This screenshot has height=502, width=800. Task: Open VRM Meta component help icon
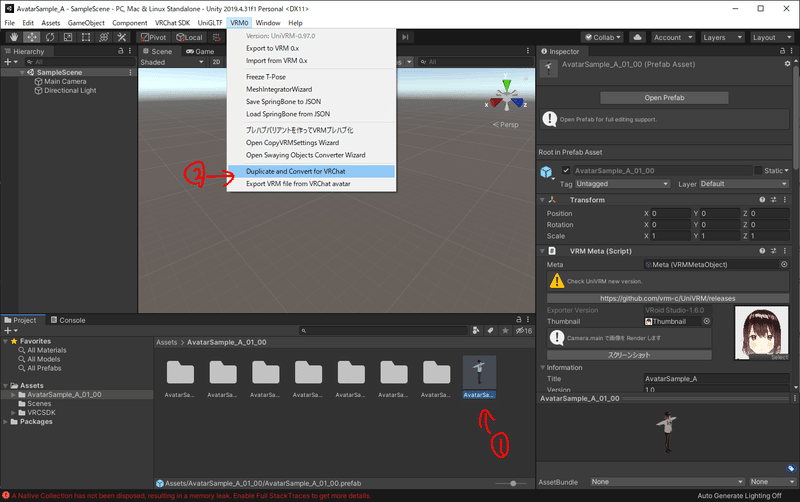[x=762, y=251]
